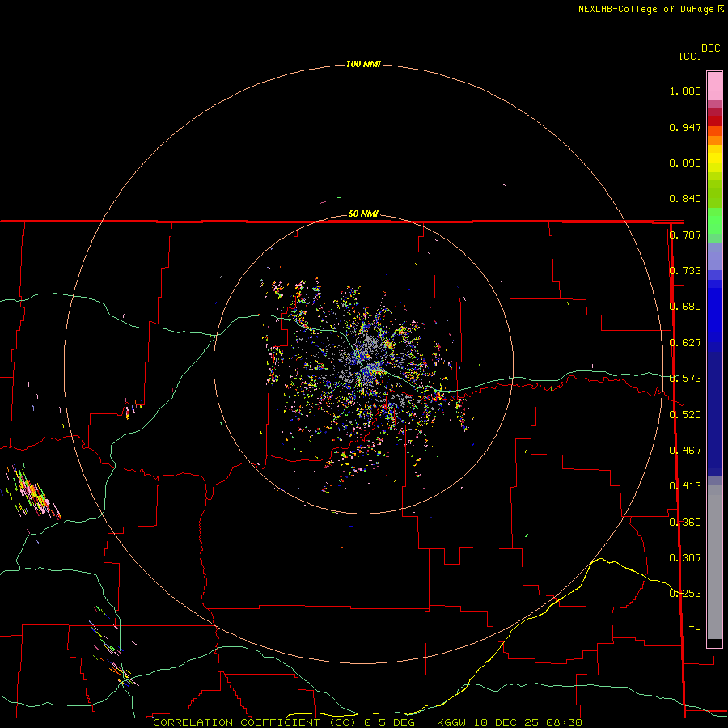This screenshot has width=728, height=728.
Task: Click the 08:30 timestamp in bottom caption
Action: coord(565,722)
